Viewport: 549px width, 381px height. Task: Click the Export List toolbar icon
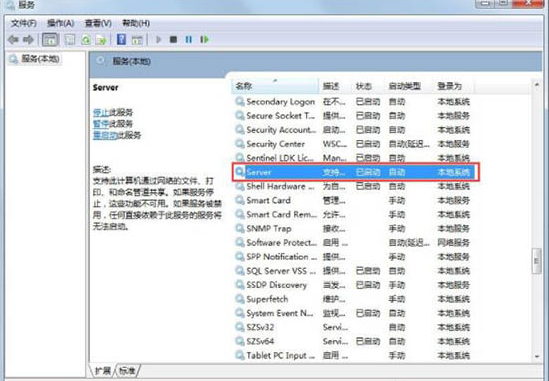(x=101, y=40)
